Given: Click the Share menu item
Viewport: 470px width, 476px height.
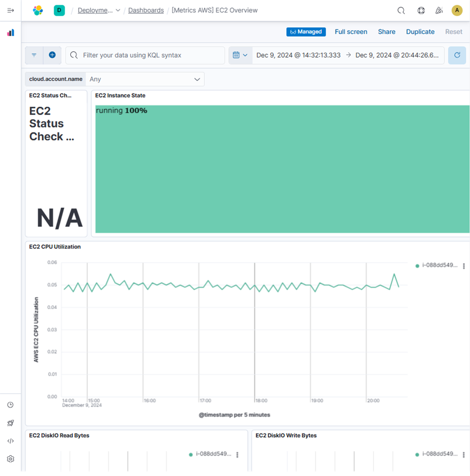Looking at the screenshot, I should (387, 32).
